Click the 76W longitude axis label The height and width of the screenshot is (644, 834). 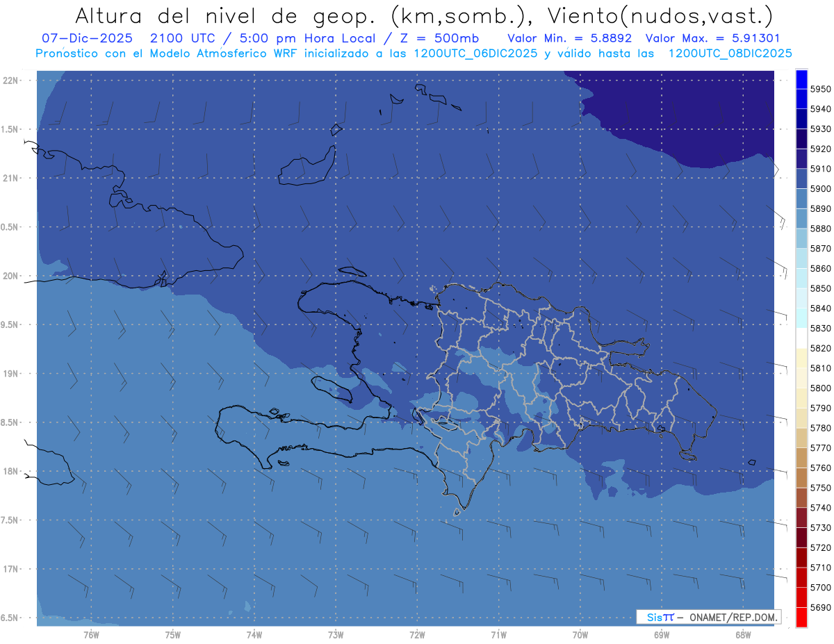click(x=91, y=635)
